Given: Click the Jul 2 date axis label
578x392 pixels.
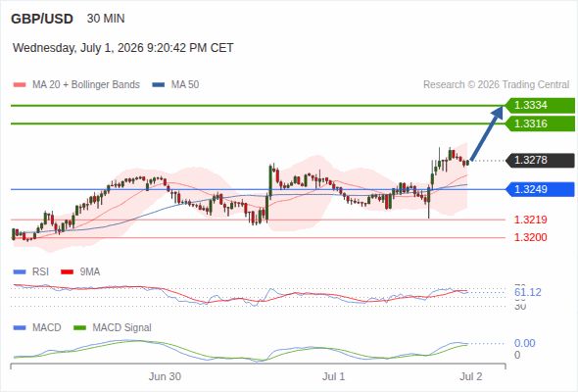Looking at the screenshot, I should click(471, 376).
